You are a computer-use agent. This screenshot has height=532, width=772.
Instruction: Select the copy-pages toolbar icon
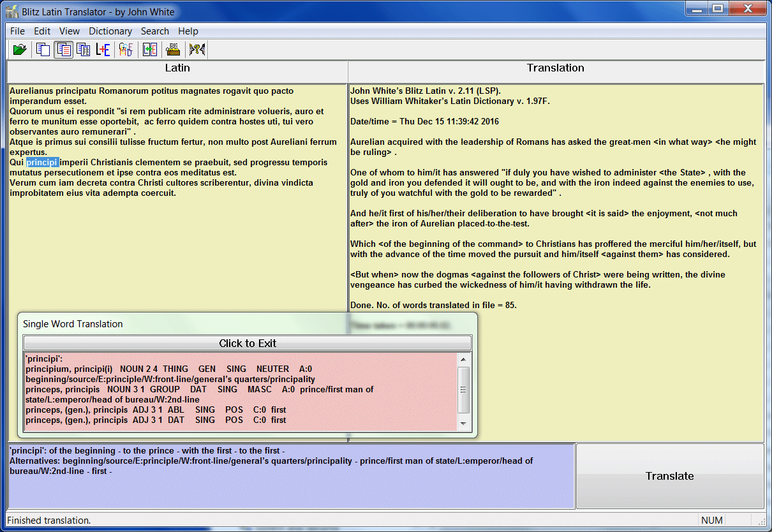[x=43, y=49]
